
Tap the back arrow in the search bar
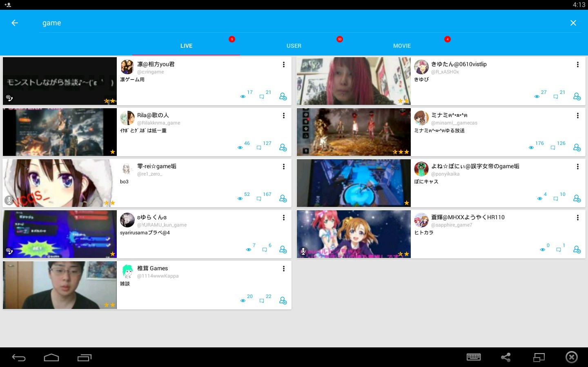coord(15,23)
